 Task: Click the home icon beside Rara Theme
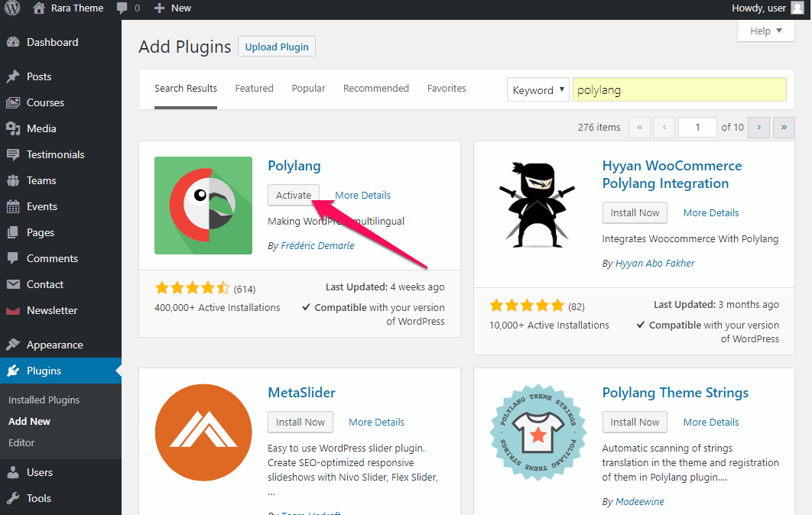coord(39,8)
